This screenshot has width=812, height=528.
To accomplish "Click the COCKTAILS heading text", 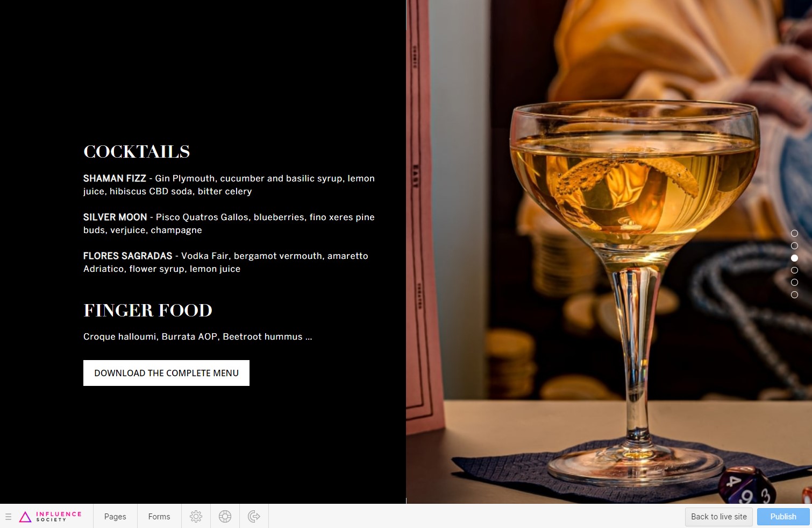I will click(x=137, y=152).
